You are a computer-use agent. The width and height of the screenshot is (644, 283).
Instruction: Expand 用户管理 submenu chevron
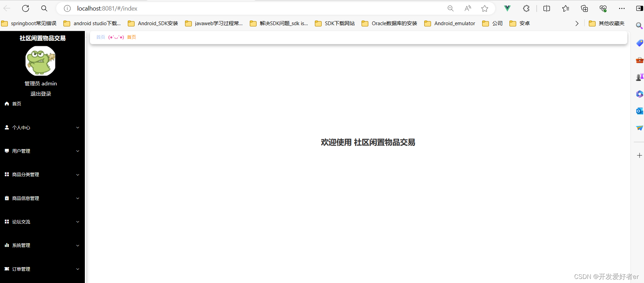[x=78, y=151]
